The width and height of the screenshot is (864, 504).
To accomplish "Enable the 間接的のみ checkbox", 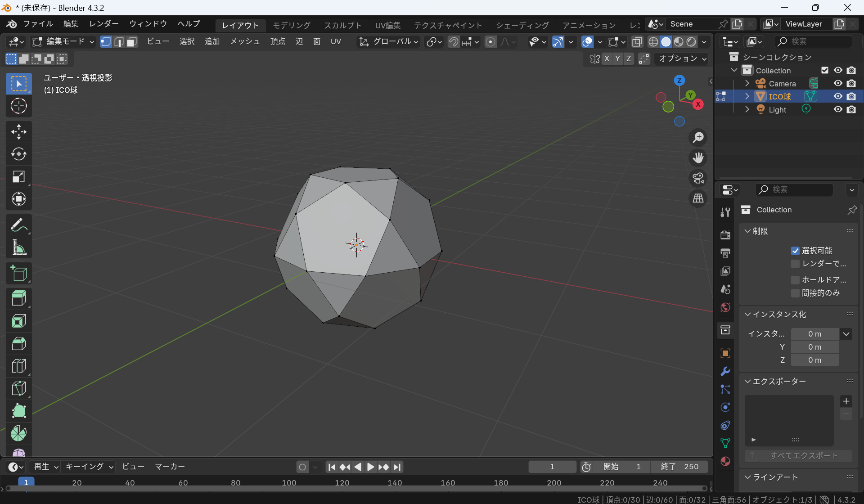I will click(x=795, y=293).
